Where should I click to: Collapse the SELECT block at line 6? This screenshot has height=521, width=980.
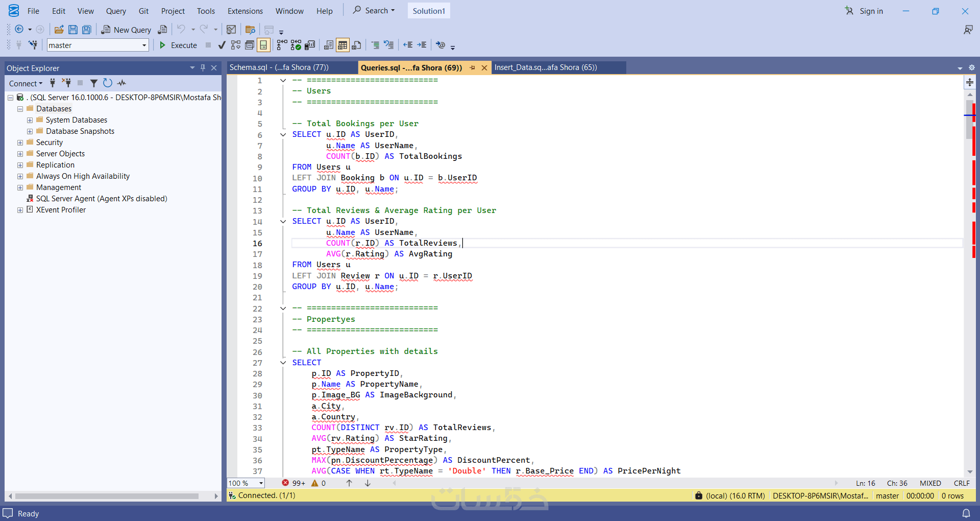283,135
